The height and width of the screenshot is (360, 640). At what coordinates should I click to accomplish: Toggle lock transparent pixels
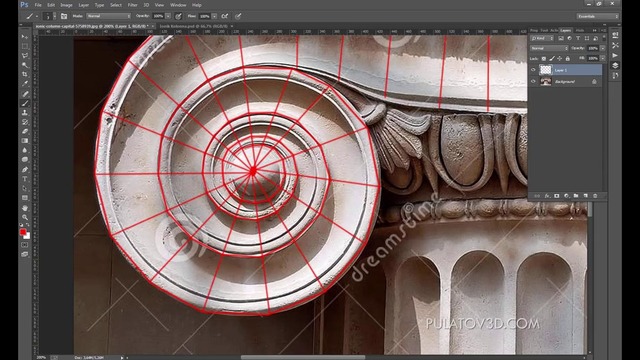(x=544, y=59)
